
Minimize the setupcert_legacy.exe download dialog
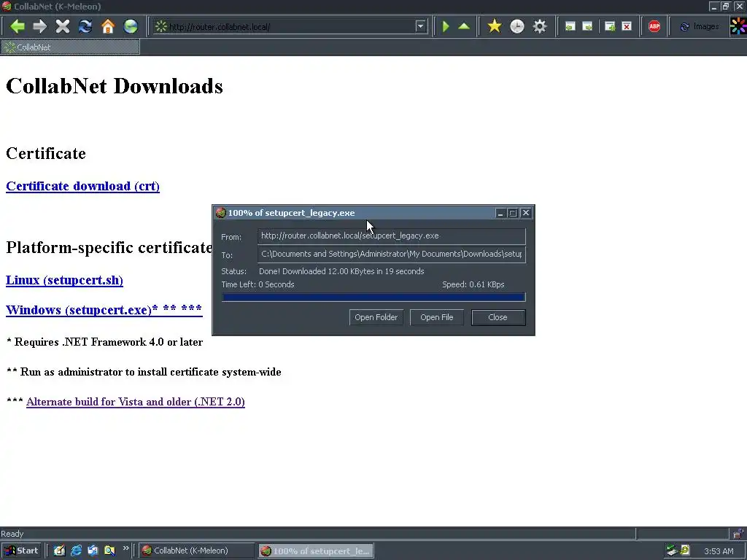pyautogui.click(x=500, y=213)
